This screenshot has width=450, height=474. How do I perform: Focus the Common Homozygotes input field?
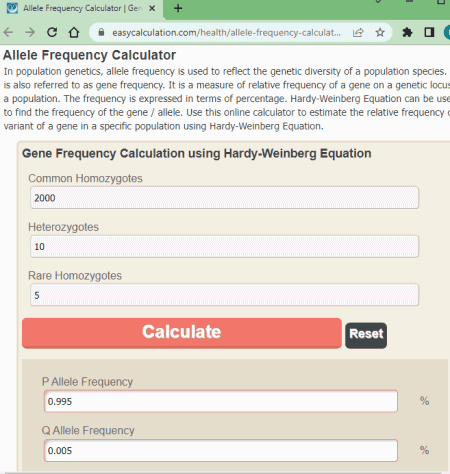tap(224, 198)
